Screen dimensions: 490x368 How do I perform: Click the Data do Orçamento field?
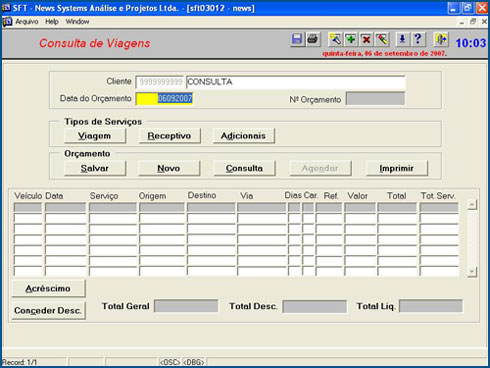164,99
